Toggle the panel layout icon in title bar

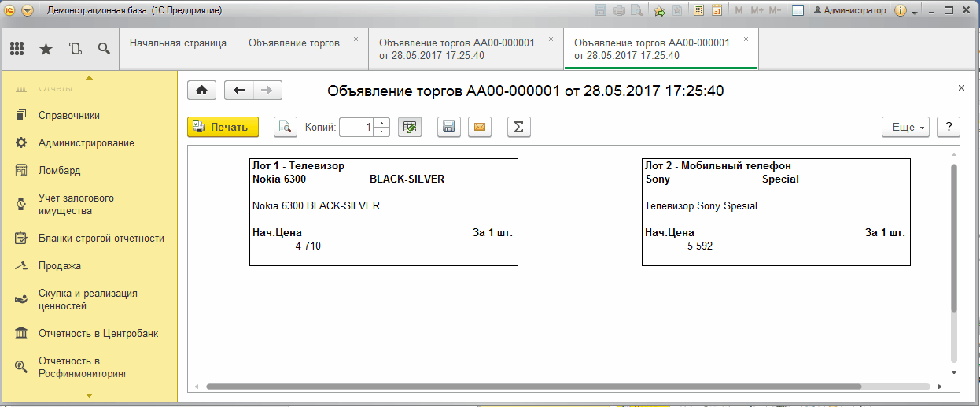(x=797, y=10)
